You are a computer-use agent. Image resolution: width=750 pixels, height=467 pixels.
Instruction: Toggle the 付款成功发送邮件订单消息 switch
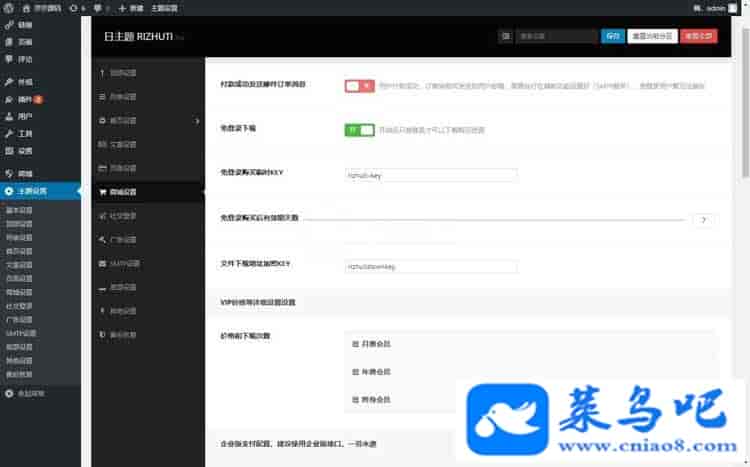[359, 86]
